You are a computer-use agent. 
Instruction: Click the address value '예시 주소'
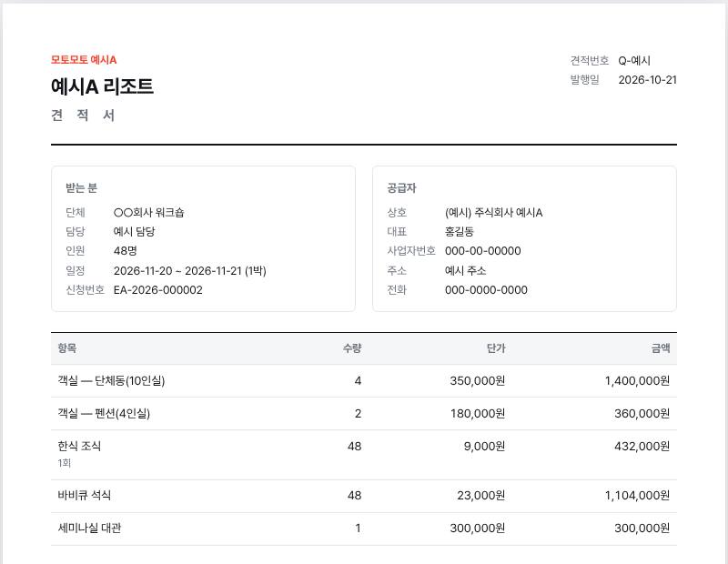click(465, 270)
